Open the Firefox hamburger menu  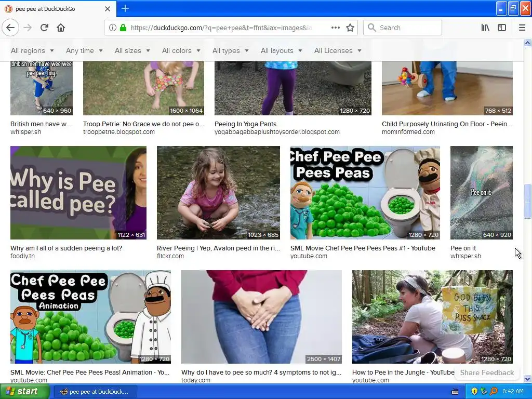[522, 28]
